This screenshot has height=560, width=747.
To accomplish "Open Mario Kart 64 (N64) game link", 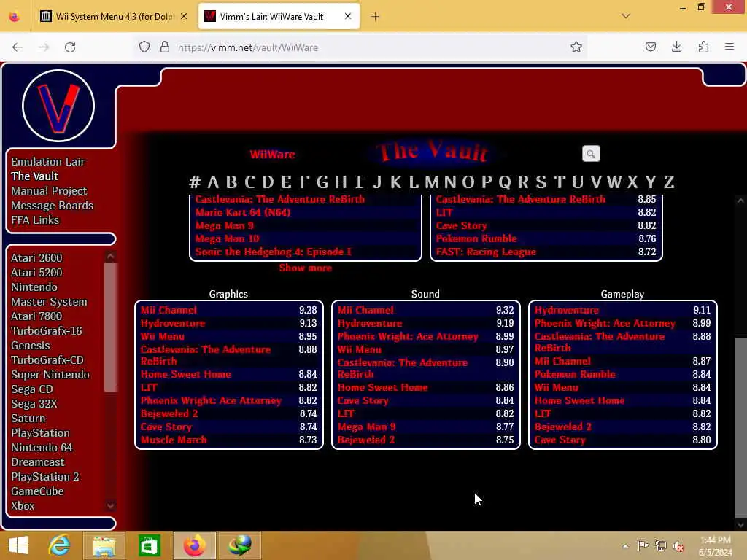I will click(243, 212).
